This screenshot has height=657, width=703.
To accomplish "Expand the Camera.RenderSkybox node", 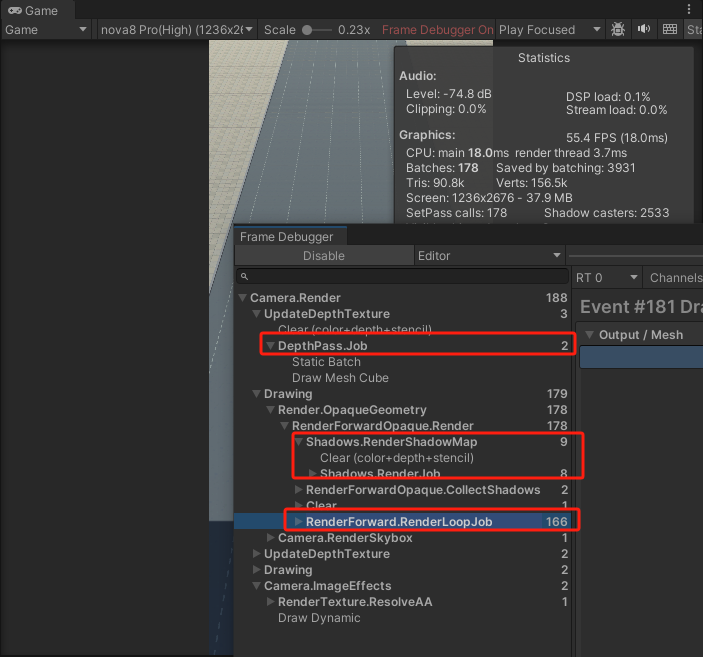I will pyautogui.click(x=270, y=537).
